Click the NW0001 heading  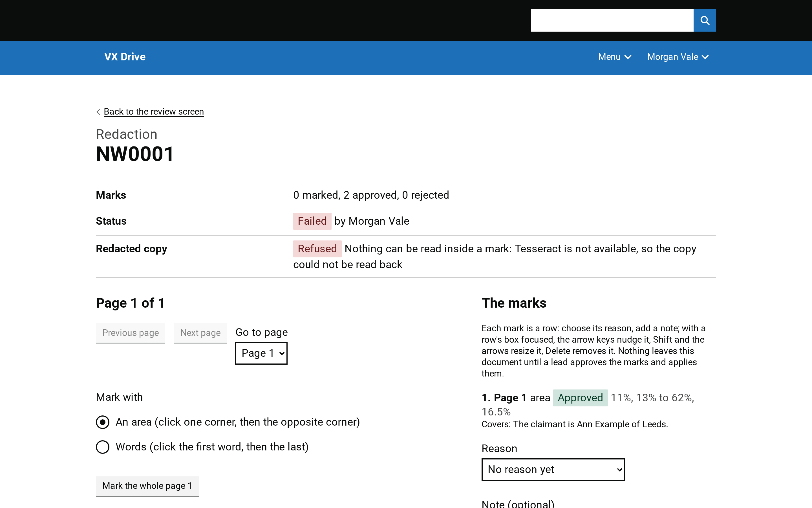point(135,154)
